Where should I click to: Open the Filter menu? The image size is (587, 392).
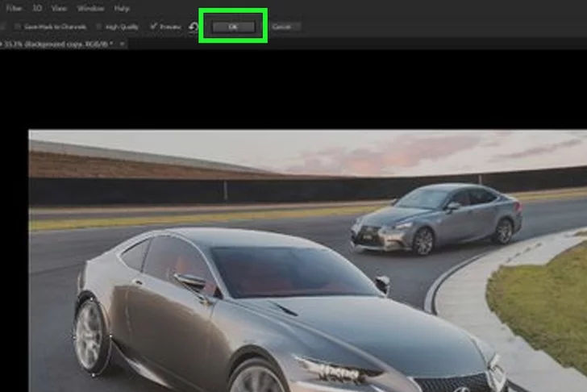14,8
